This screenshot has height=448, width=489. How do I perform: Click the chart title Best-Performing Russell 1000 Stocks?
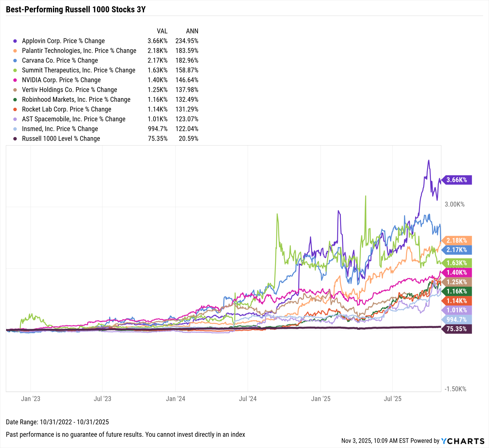[x=76, y=10]
